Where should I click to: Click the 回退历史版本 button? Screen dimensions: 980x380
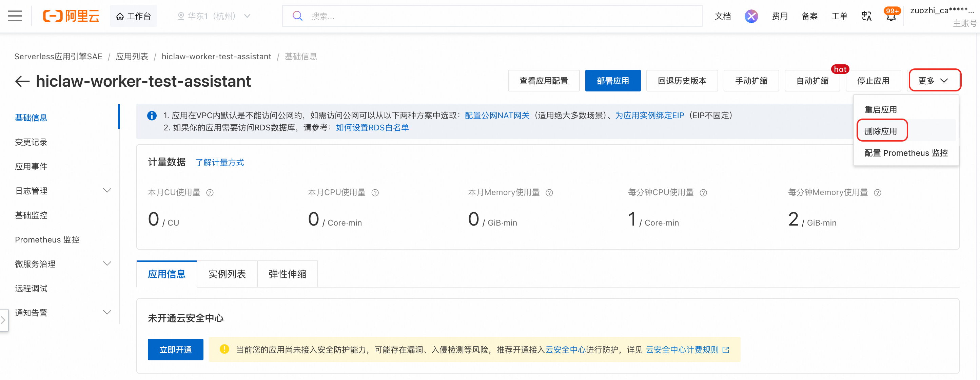pos(682,81)
